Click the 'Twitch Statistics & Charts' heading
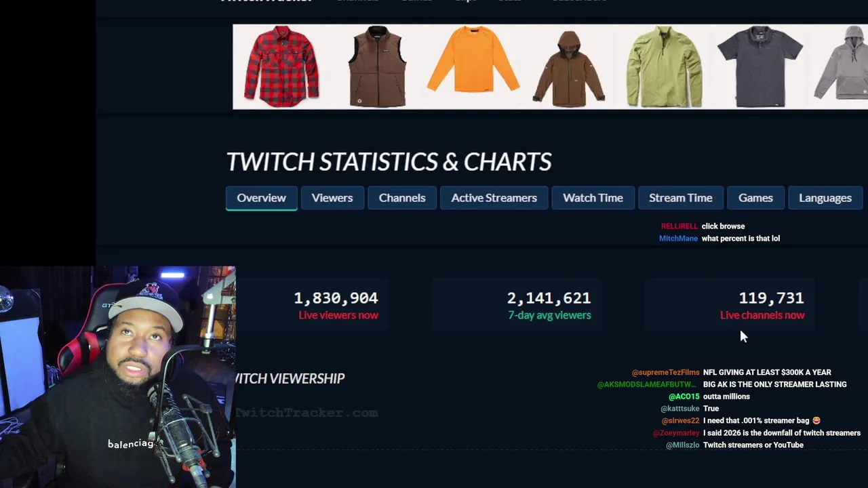 [389, 162]
